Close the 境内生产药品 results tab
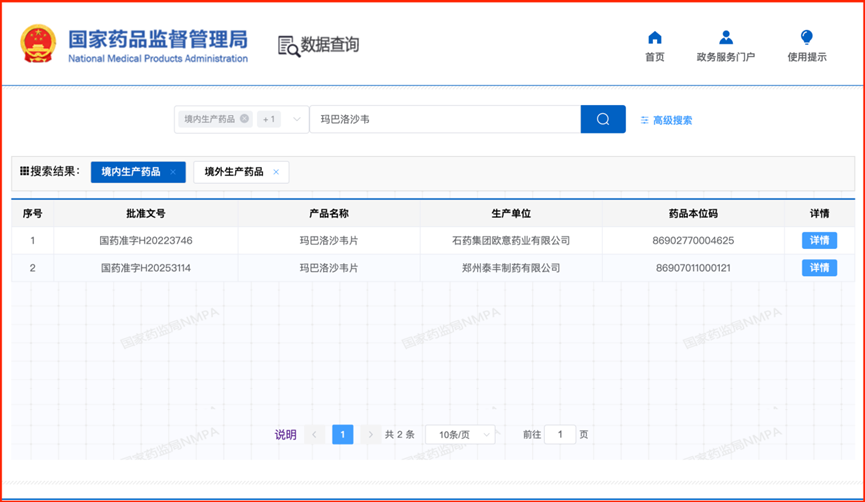The image size is (865, 502). 173,172
